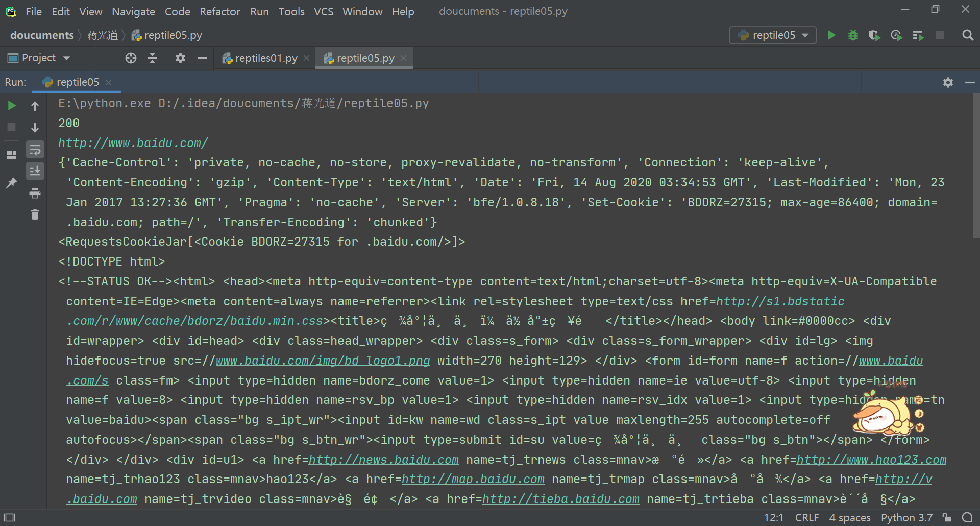The height and width of the screenshot is (526, 980).
Task: Hide the Project panel with the minus icon
Action: point(202,58)
